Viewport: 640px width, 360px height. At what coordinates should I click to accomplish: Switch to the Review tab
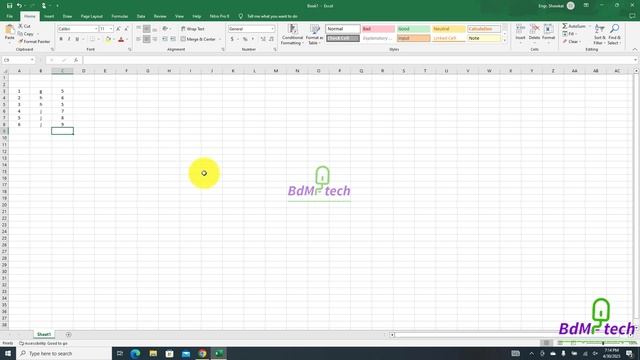(x=160, y=16)
